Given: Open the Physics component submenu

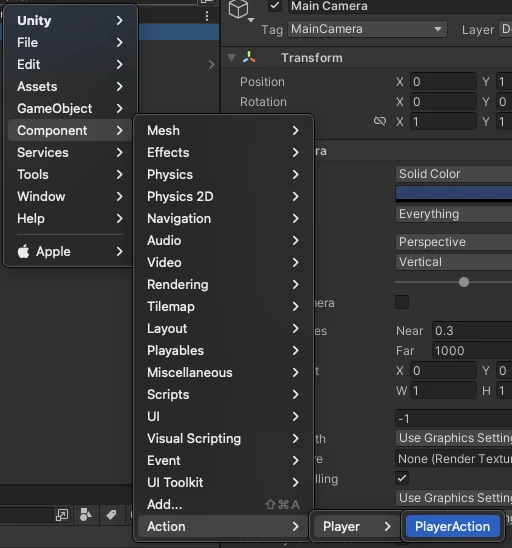Looking at the screenshot, I should [223, 174].
